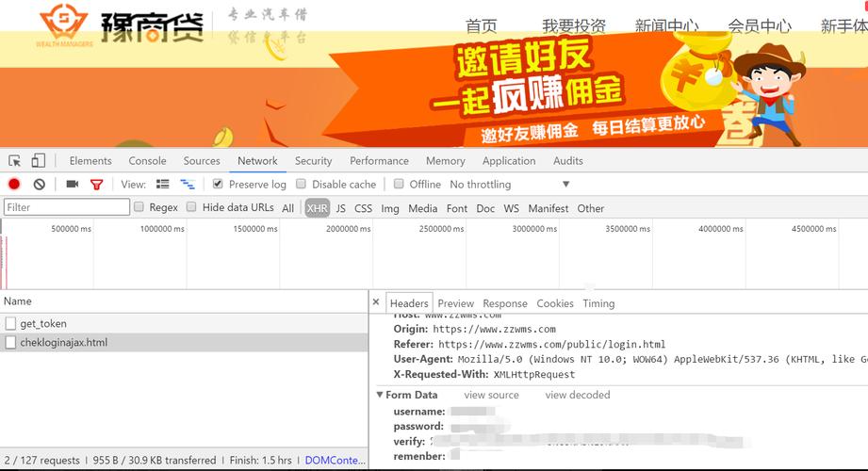
Task: Open the Cookies detail tab
Action: (x=555, y=303)
